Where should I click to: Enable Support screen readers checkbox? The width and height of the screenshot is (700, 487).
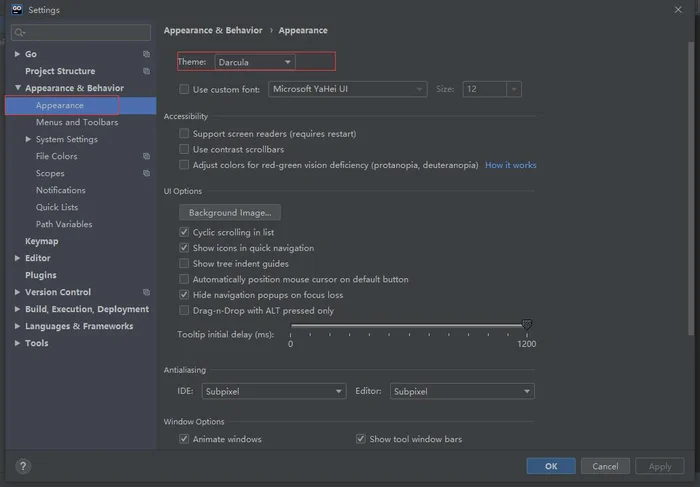click(184, 133)
